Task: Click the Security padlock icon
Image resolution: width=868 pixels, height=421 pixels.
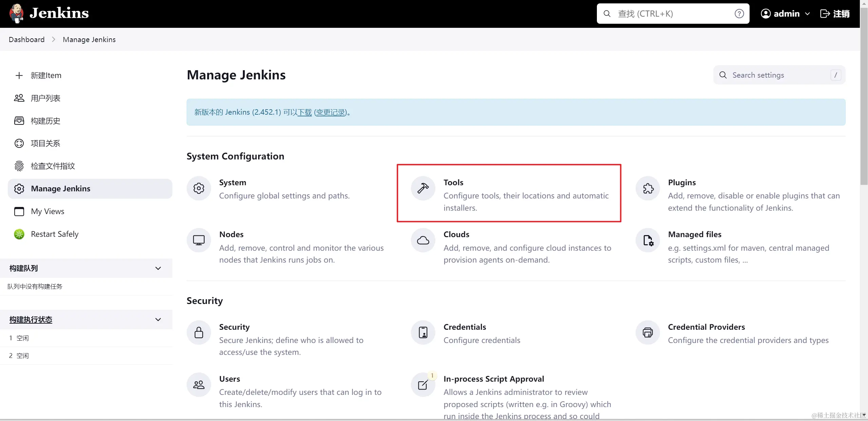Action: pyautogui.click(x=199, y=332)
